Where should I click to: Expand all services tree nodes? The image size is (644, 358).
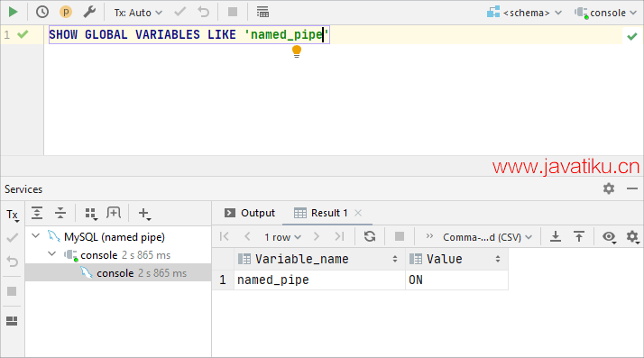37,213
